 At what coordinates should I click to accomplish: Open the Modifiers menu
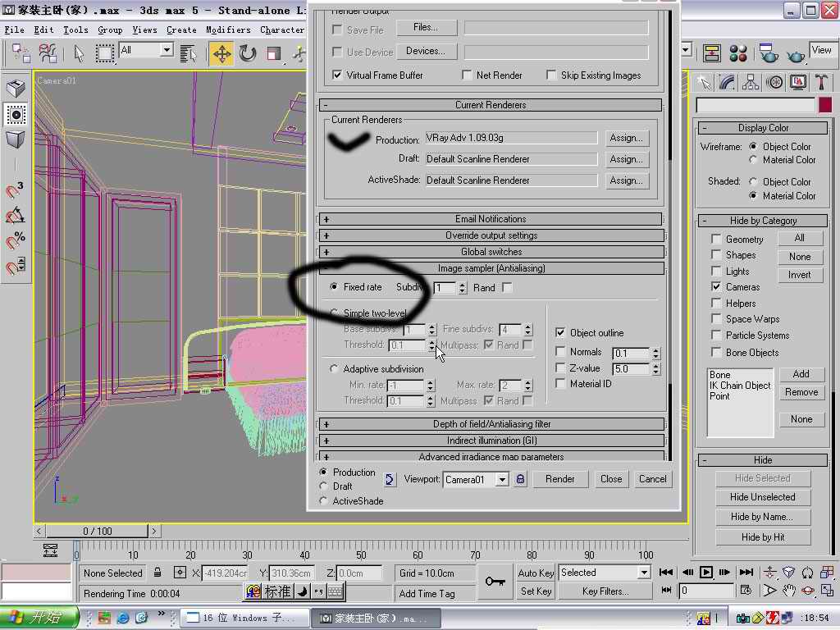228,30
